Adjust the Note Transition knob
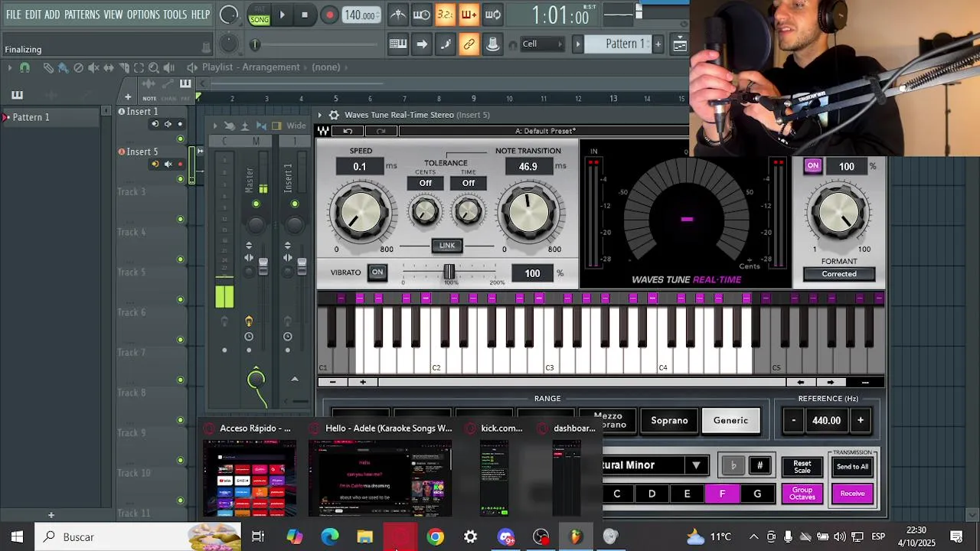Image resolution: width=980 pixels, height=551 pixels. click(528, 212)
